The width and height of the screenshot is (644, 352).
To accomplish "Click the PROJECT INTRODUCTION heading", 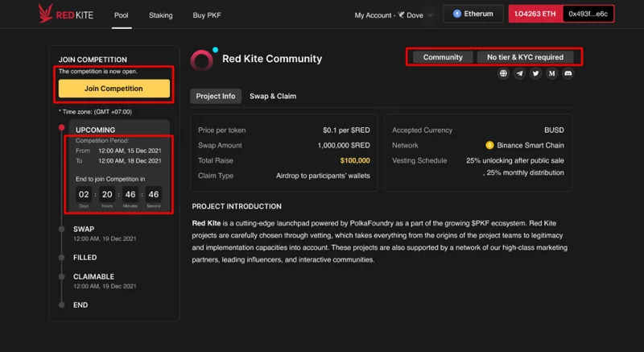I will coord(237,206).
